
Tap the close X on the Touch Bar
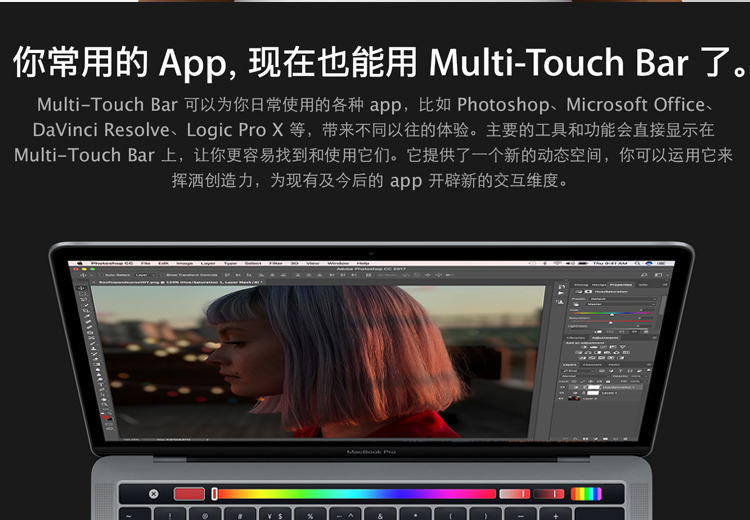[153, 494]
